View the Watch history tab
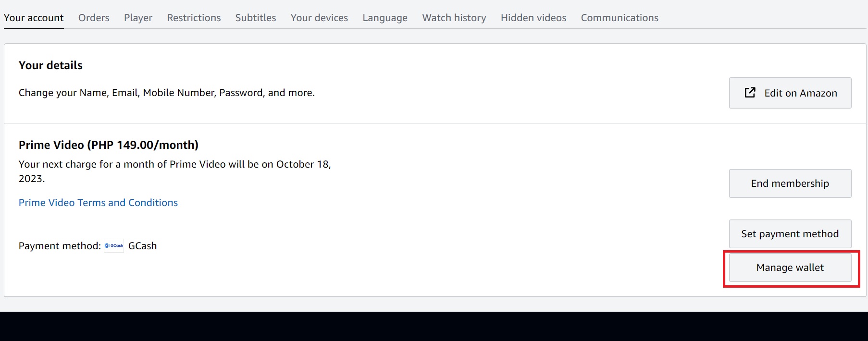 click(454, 18)
